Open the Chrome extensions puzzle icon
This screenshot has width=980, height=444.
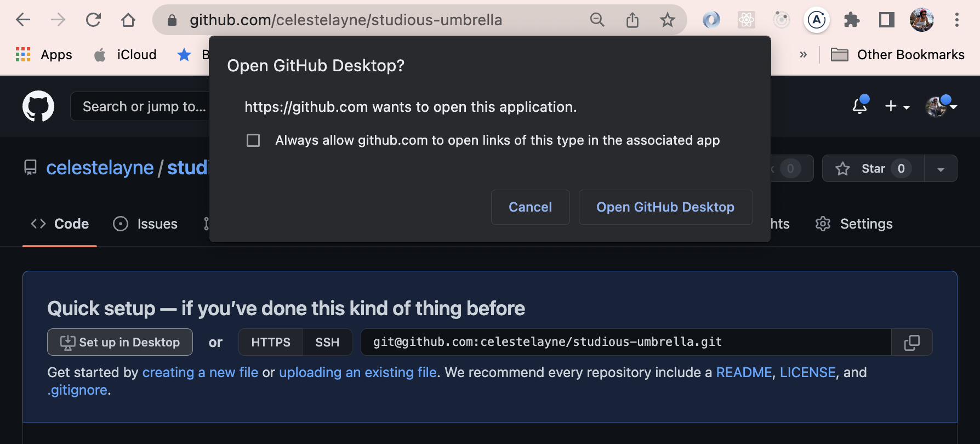tap(852, 20)
